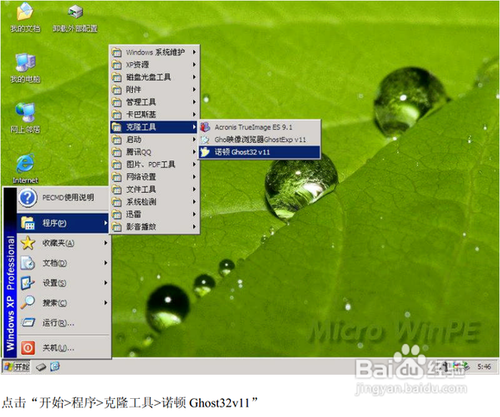The height and width of the screenshot is (417, 500).
Task: Expand the 设置(S) start menu item
Action: [63, 283]
